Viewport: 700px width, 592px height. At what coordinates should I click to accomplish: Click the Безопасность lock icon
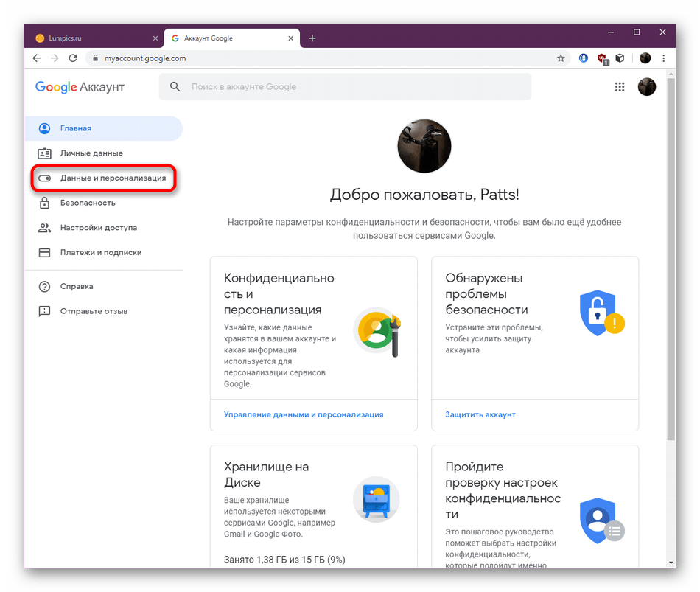[x=45, y=203]
